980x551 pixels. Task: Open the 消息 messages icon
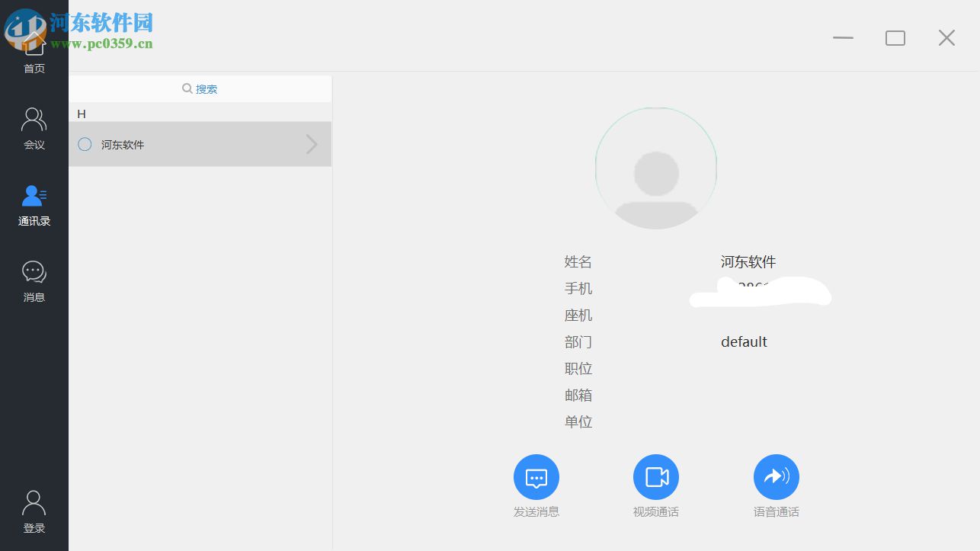coord(34,271)
